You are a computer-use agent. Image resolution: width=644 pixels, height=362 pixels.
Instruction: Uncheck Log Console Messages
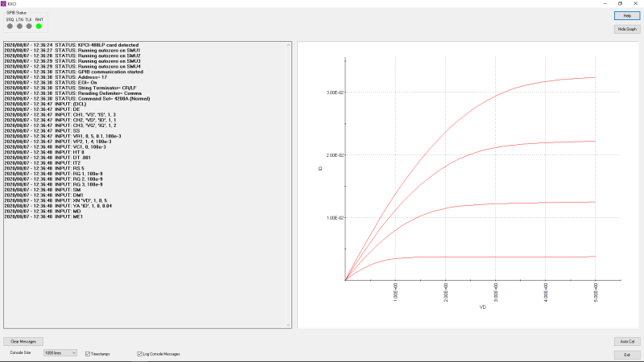tap(140, 353)
